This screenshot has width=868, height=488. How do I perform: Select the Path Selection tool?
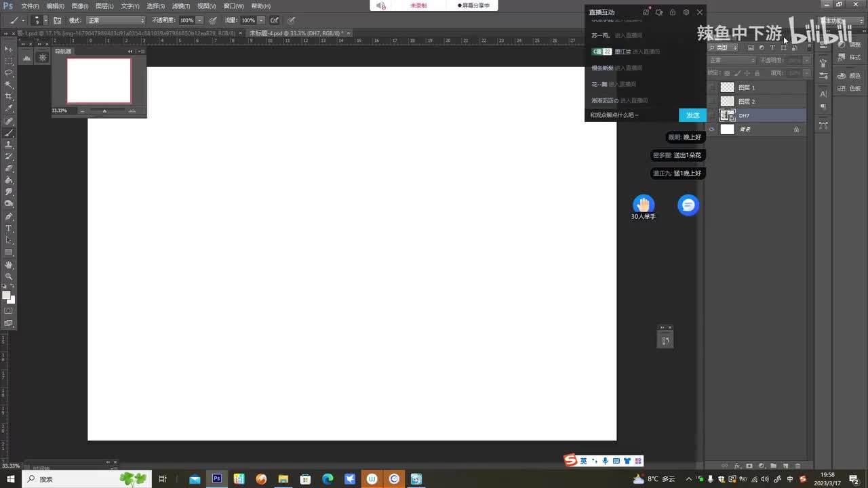[x=9, y=241]
